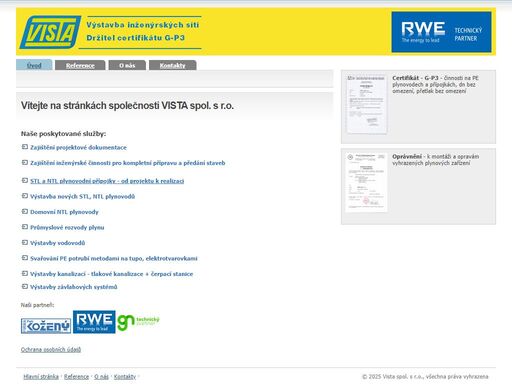Open the O nás tab
512x384 pixels.
point(127,65)
